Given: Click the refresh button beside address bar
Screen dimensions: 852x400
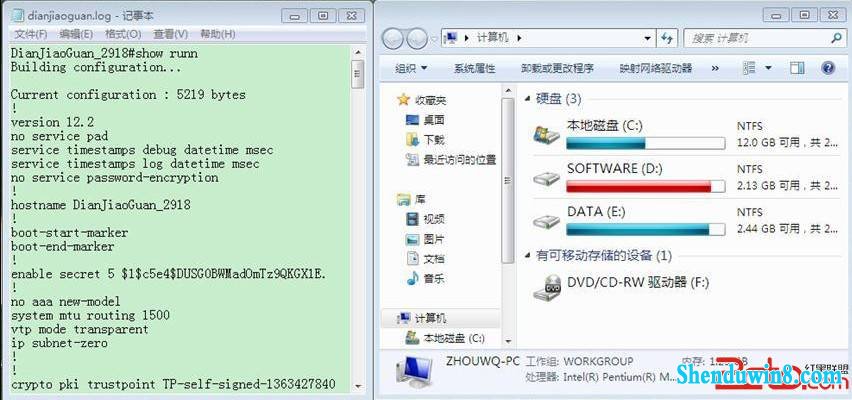Looking at the screenshot, I should 667,38.
